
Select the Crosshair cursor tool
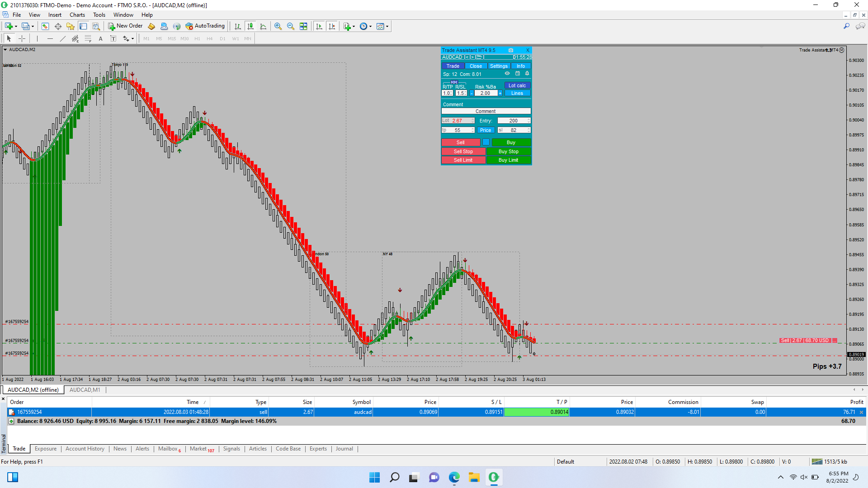point(22,38)
